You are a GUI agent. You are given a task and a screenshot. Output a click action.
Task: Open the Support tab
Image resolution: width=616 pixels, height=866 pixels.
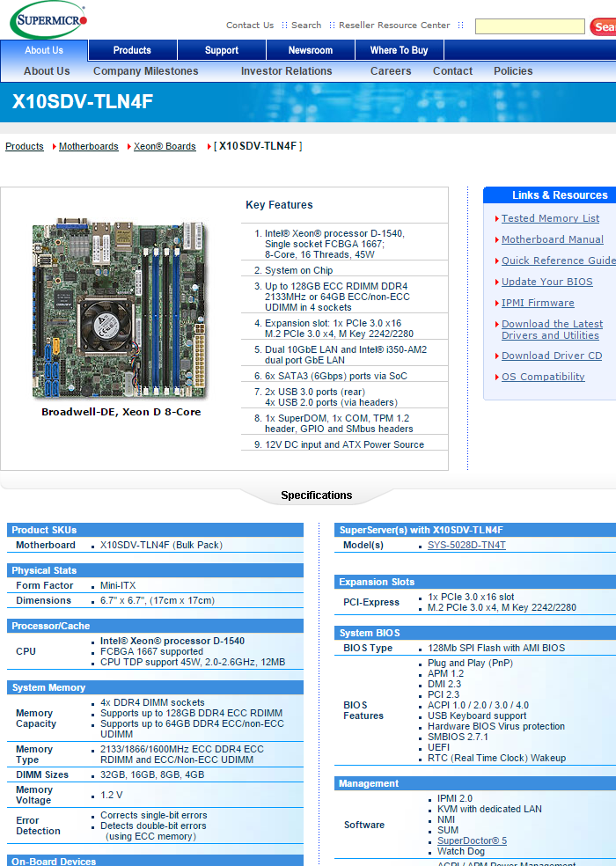[222, 50]
